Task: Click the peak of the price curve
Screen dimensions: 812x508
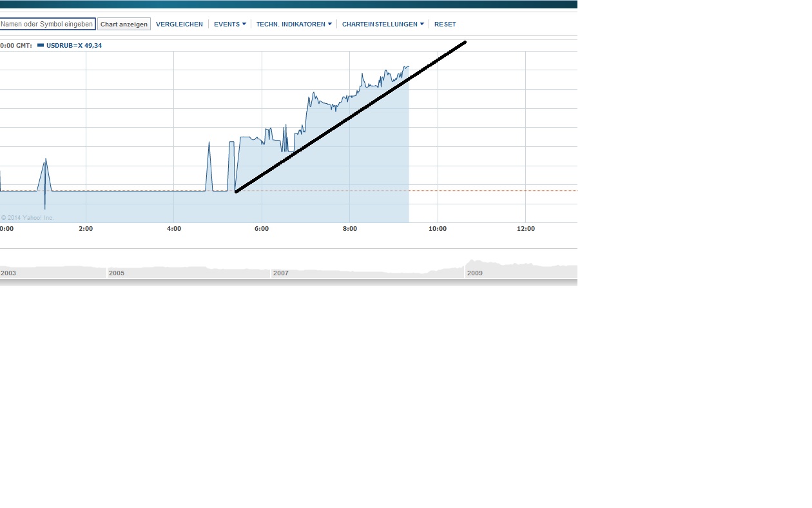Action: [406, 66]
